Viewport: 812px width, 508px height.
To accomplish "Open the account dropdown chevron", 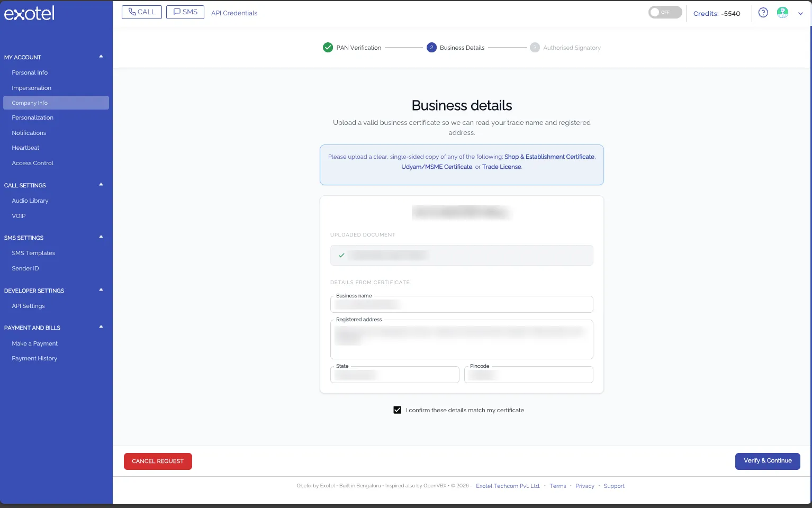I will pos(800,14).
